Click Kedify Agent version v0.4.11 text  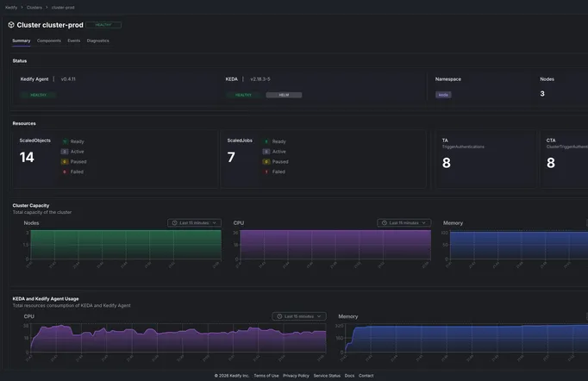click(x=68, y=79)
